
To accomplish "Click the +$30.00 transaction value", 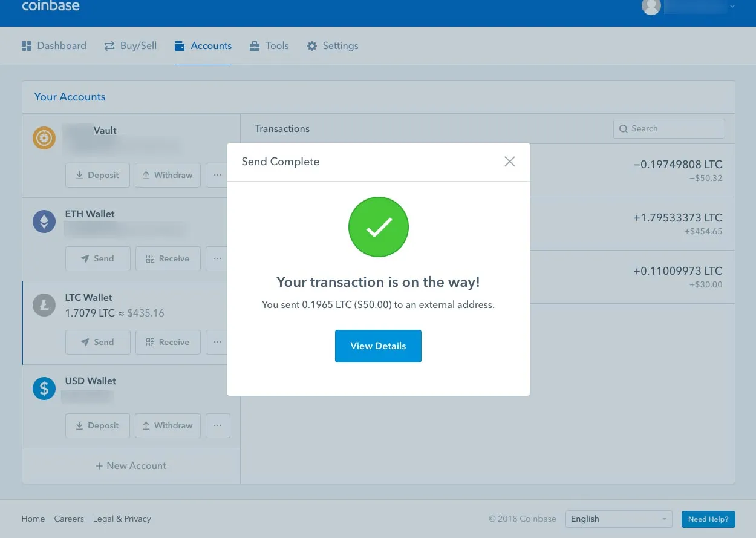I will click(x=706, y=285).
